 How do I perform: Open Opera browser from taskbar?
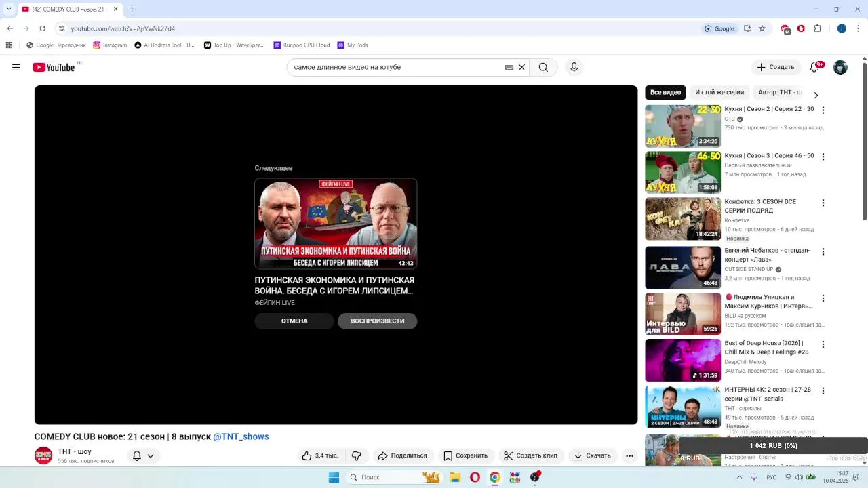[475, 477]
